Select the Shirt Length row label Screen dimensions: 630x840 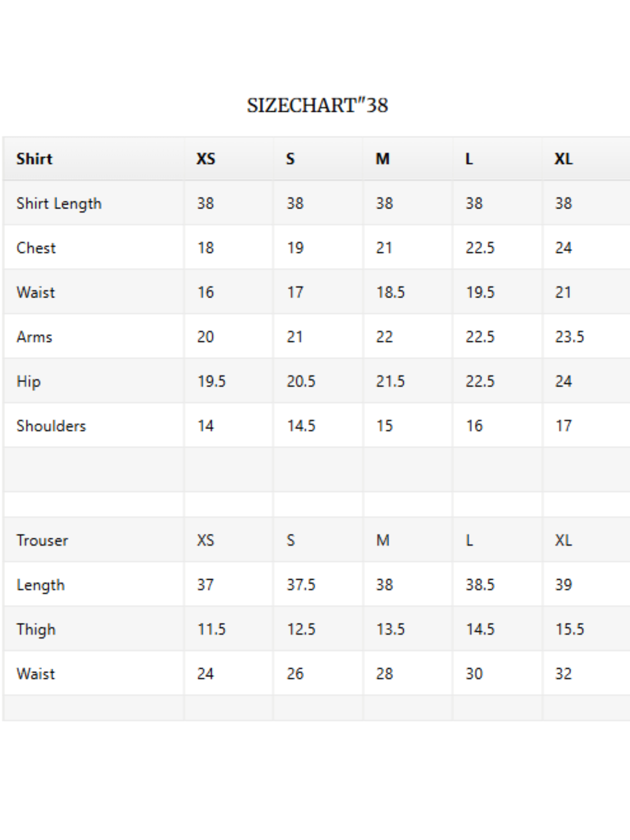coord(59,204)
